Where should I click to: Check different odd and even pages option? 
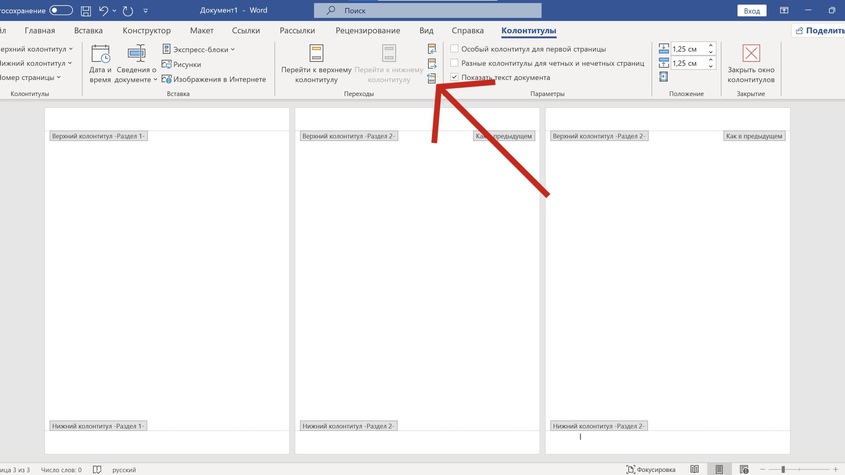(455, 63)
